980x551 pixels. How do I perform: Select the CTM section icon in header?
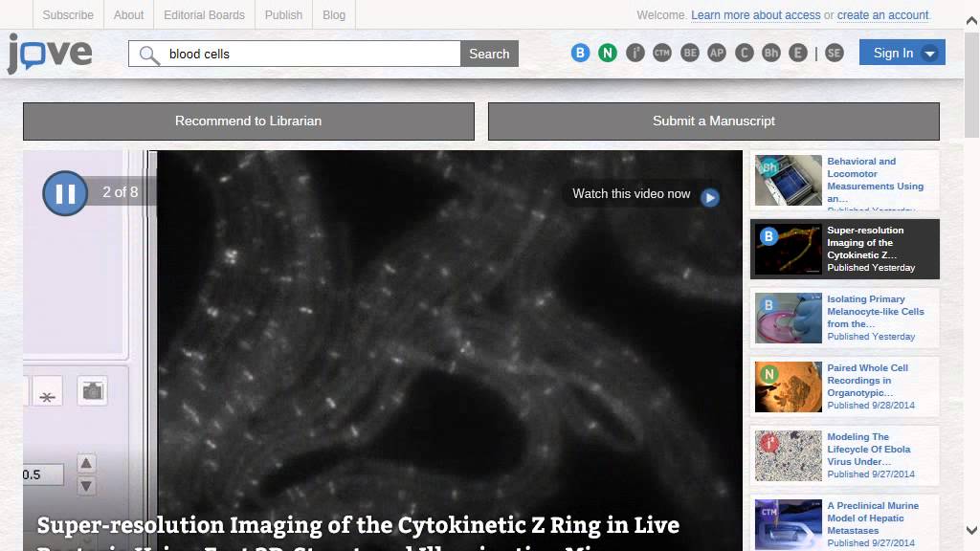[x=662, y=54]
